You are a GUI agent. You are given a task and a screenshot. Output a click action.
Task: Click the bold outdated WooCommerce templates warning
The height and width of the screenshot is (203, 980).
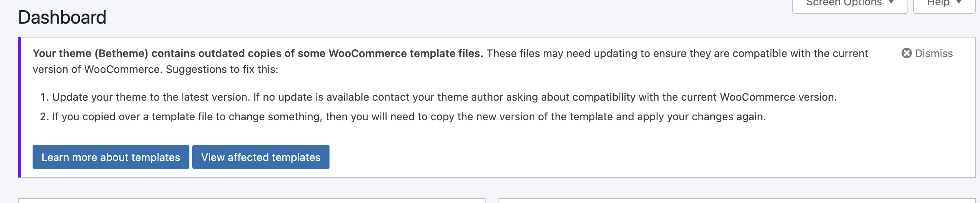257,53
